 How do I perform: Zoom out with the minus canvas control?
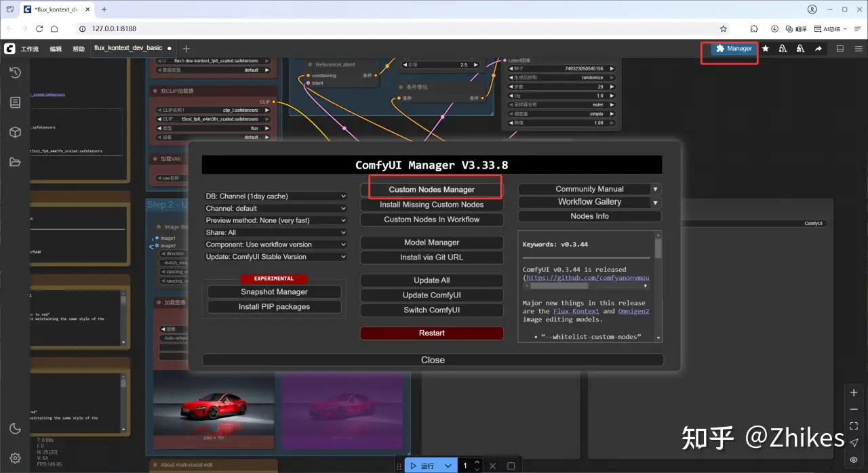click(854, 409)
